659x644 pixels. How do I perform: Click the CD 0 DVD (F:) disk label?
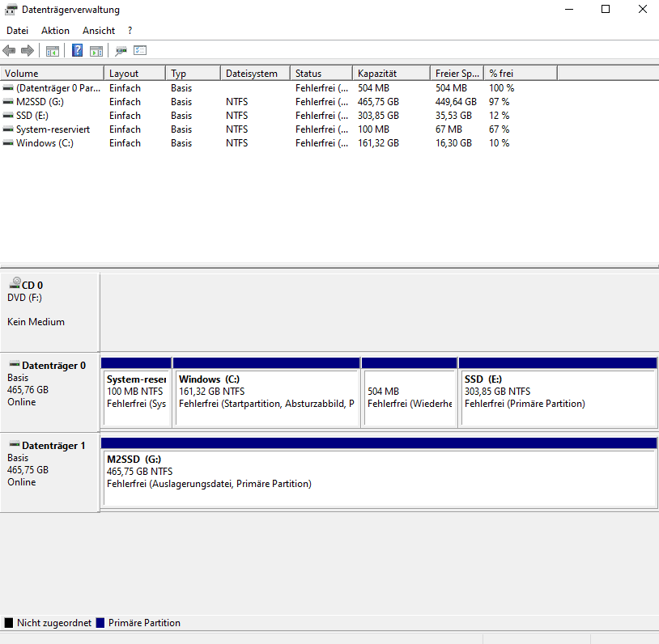(49, 313)
